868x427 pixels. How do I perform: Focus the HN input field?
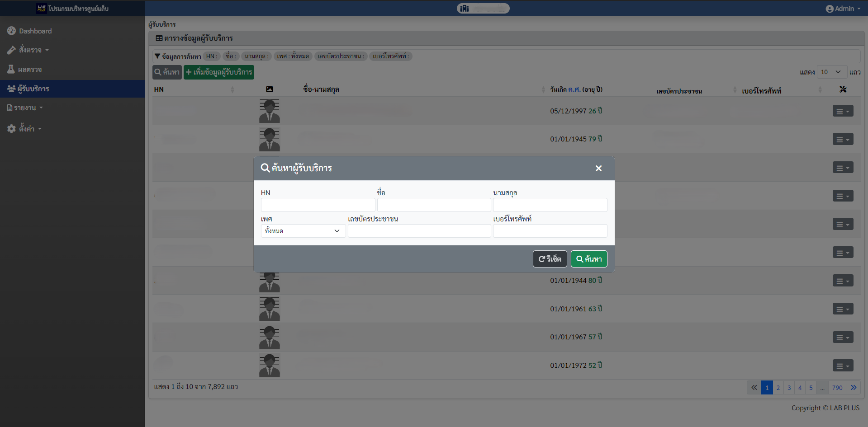point(318,205)
